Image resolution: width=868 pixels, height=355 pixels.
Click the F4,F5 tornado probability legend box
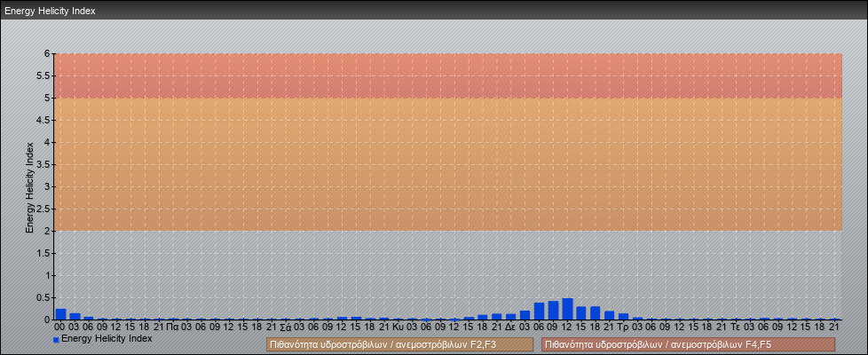coord(688,344)
